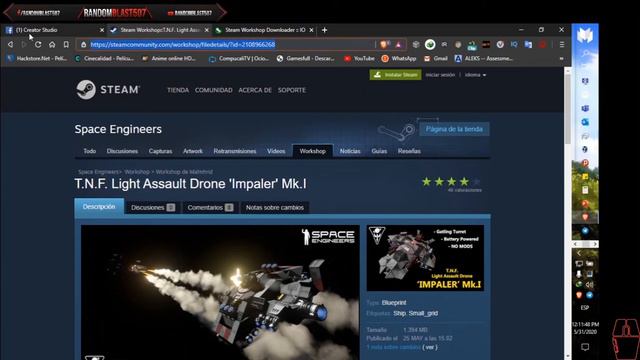
Task: Open the CompucaliTV bookmark
Action: [x=239, y=58]
